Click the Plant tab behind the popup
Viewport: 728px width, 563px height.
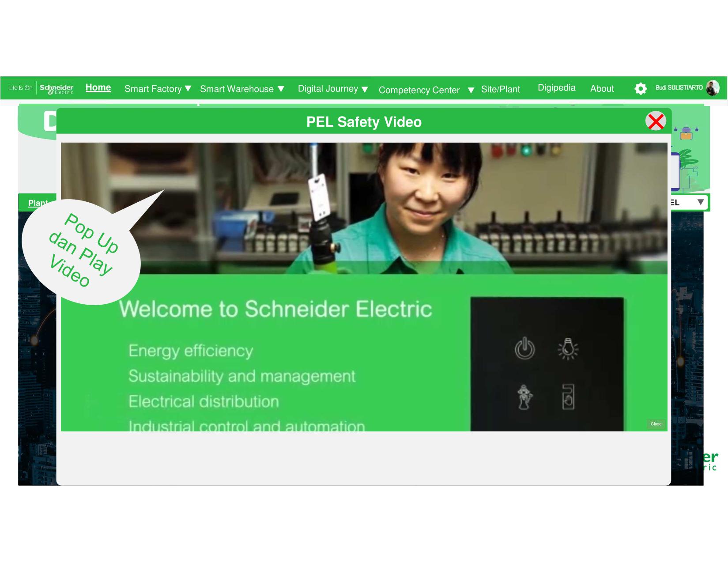pyautogui.click(x=38, y=203)
